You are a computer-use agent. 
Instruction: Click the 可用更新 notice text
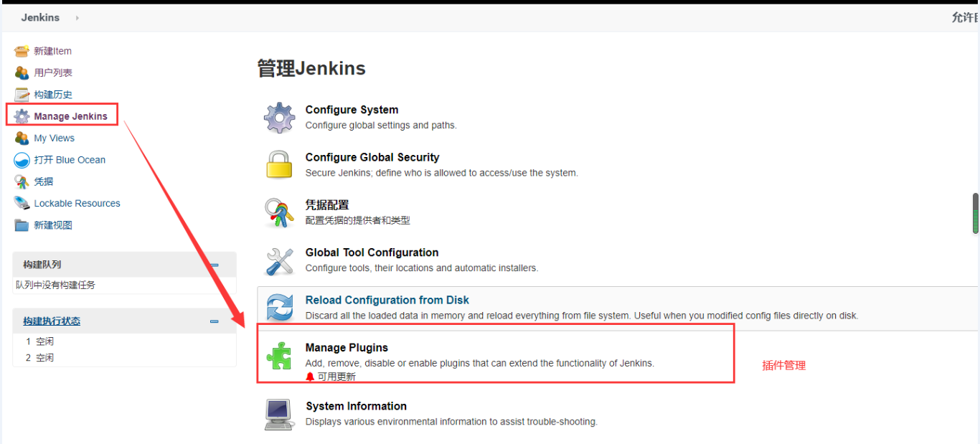336,377
